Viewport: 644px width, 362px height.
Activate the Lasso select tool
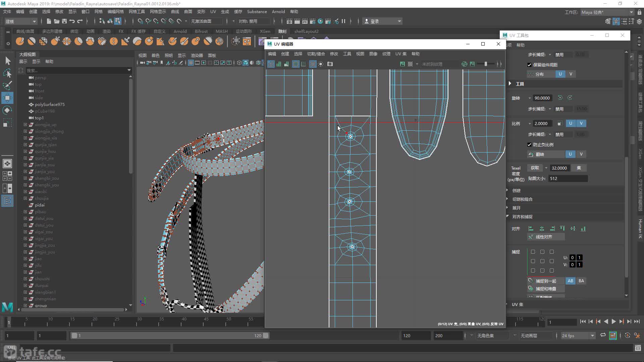(x=7, y=73)
